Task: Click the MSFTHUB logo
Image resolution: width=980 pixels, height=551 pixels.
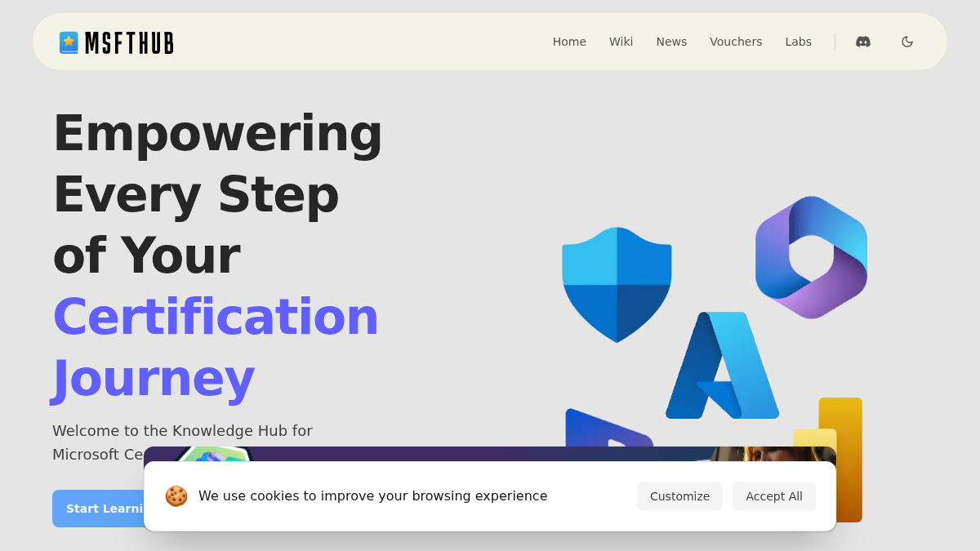Action: [117, 42]
